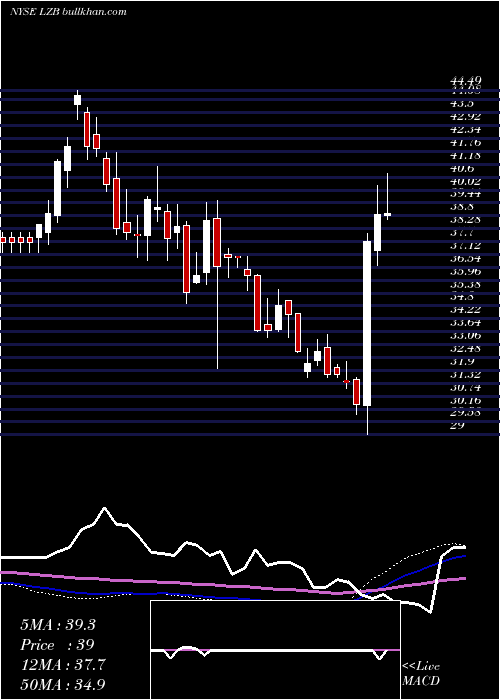Click the 35.96 price axis label
The width and height of the screenshot is (500, 700).
[466, 271]
